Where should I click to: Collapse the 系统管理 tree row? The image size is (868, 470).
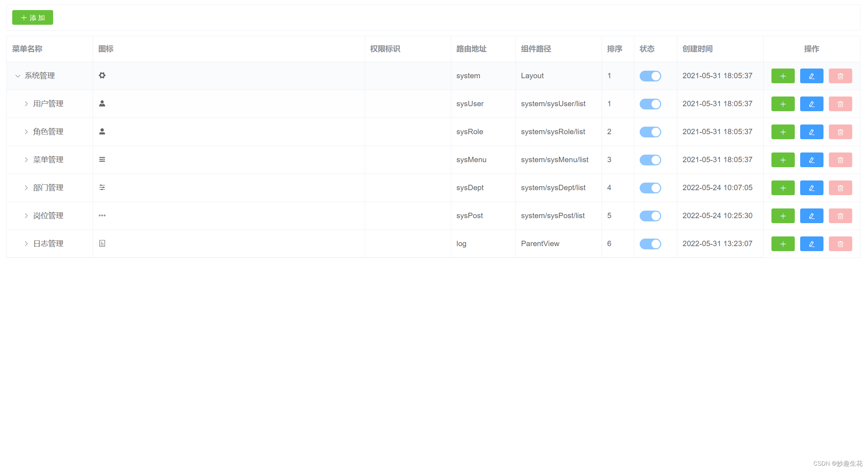[18, 76]
